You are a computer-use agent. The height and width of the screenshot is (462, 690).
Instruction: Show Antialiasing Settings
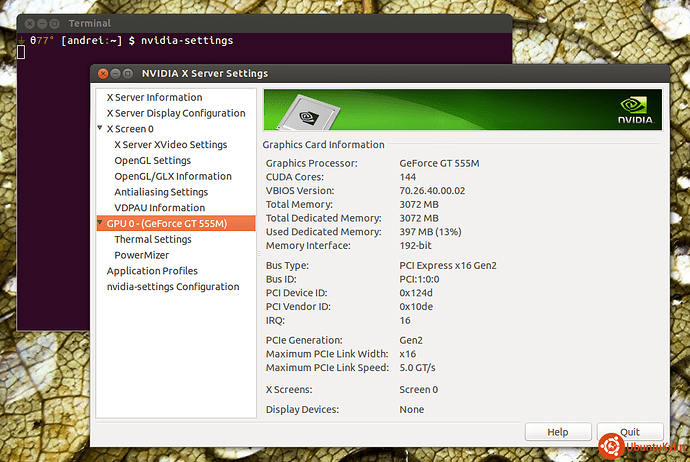tap(161, 192)
